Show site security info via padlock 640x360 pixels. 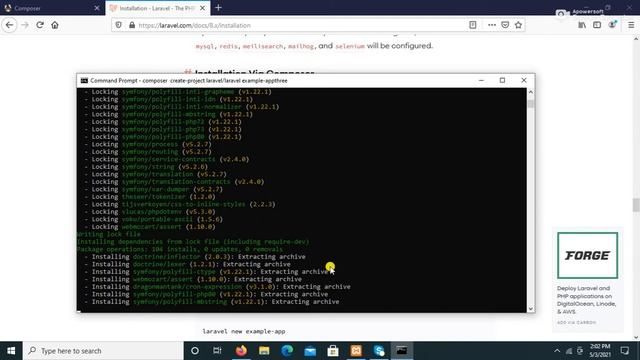[132, 25]
